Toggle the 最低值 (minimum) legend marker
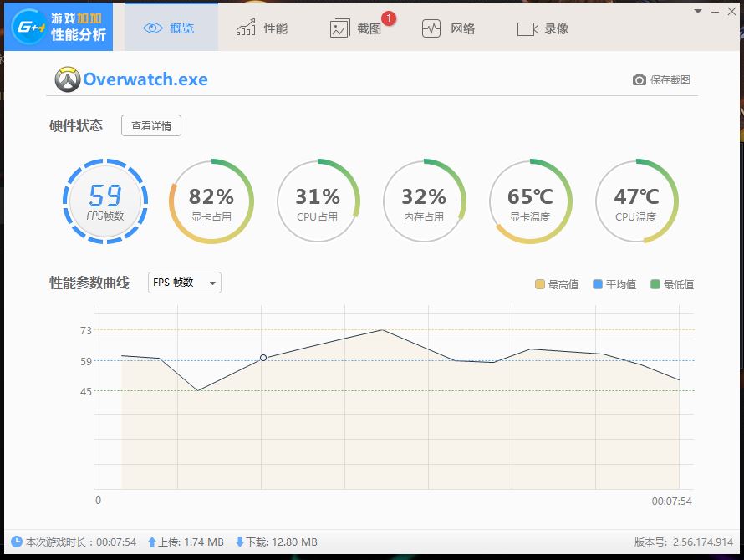Screen dimensions: 744x560 click(657, 284)
